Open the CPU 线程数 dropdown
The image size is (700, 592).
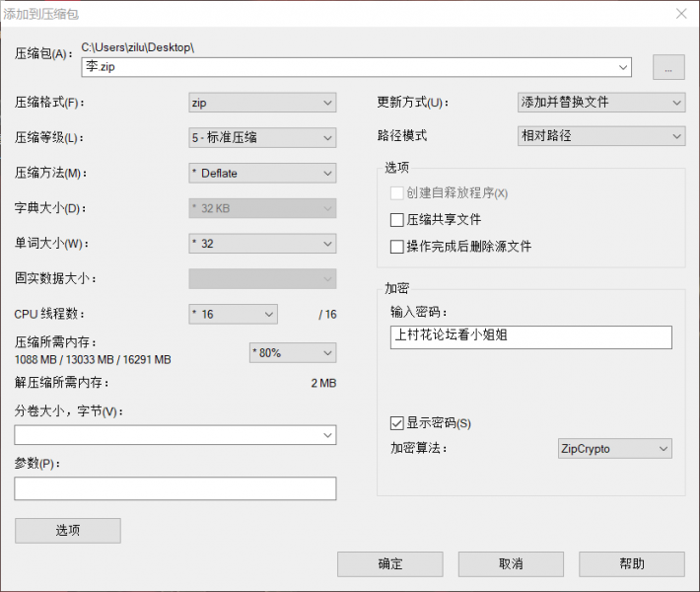(233, 315)
